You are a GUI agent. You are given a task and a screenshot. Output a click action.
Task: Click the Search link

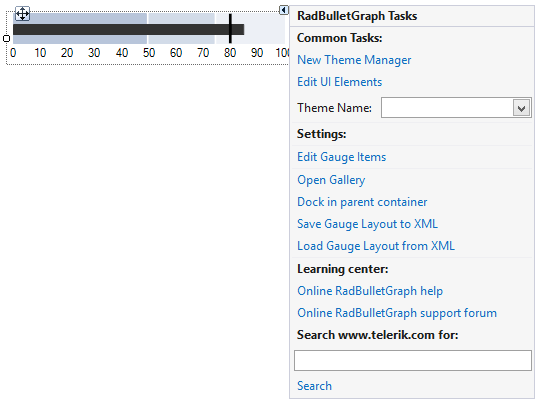point(314,386)
